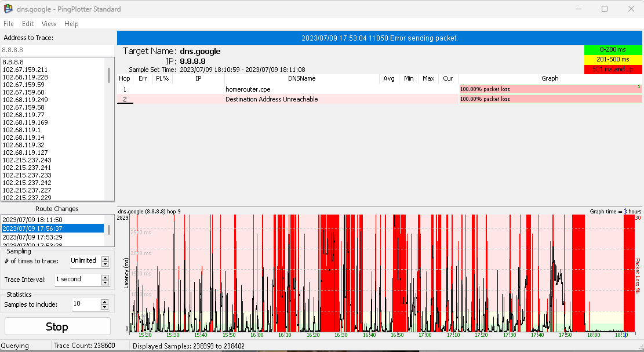Select address 102.215.237.227 in list

[27, 190]
